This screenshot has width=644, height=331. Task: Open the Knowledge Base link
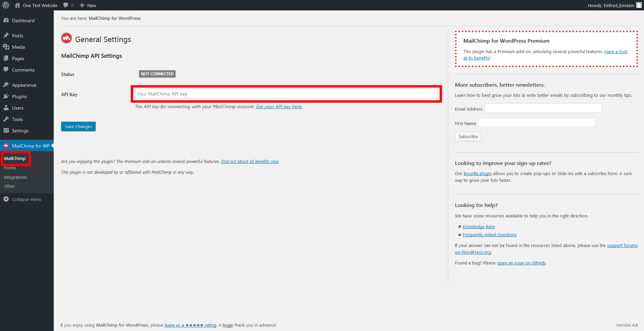[x=478, y=227]
